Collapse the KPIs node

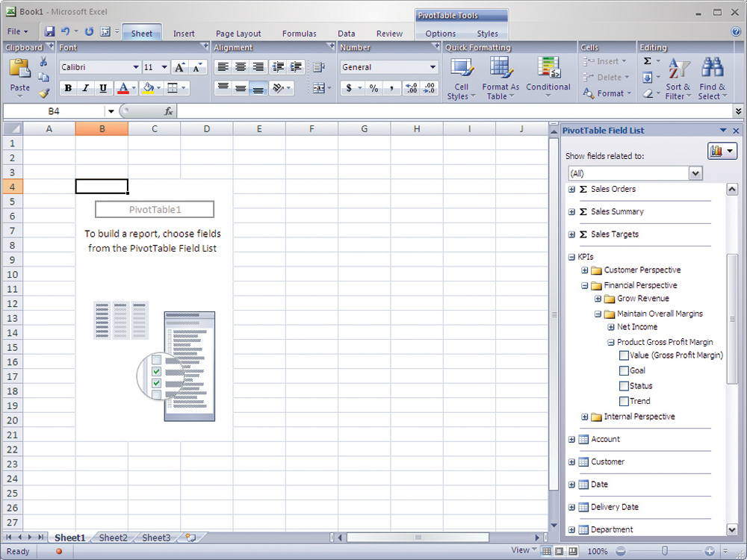coord(571,257)
